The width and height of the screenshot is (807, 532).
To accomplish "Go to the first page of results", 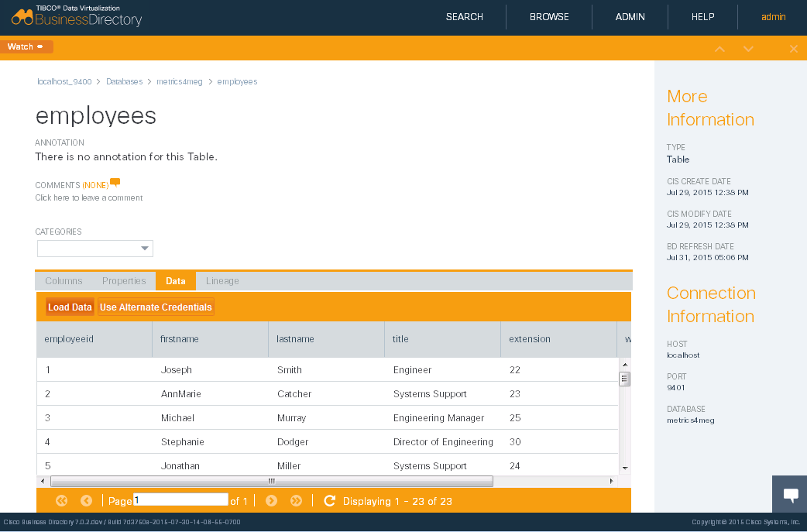I will (62, 501).
